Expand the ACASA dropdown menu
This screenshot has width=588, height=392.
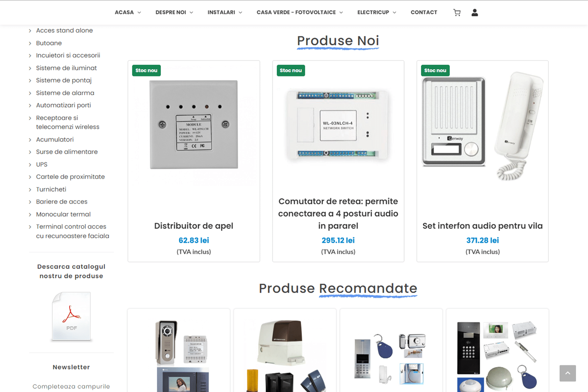[128, 12]
